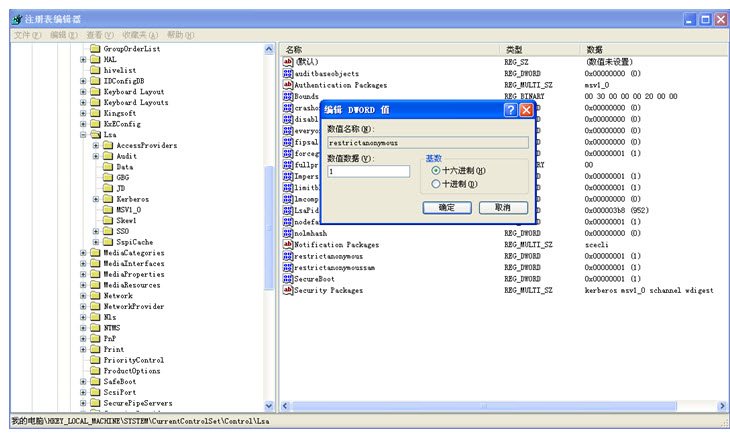Click the help question mark in dialog title
The width and height of the screenshot is (730, 433).
click(510, 110)
